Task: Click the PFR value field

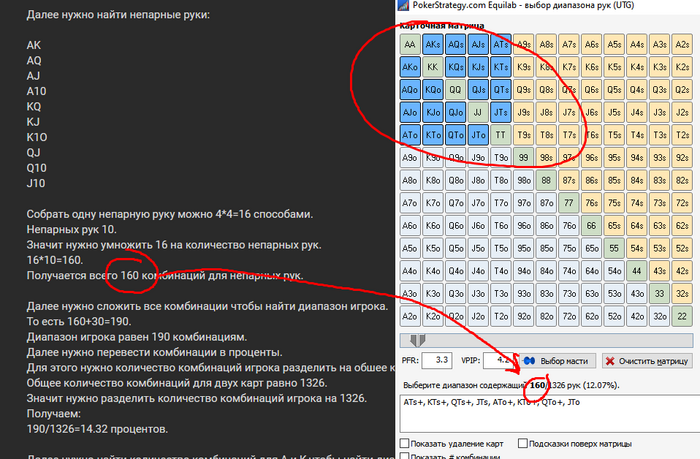Action: tap(437, 360)
